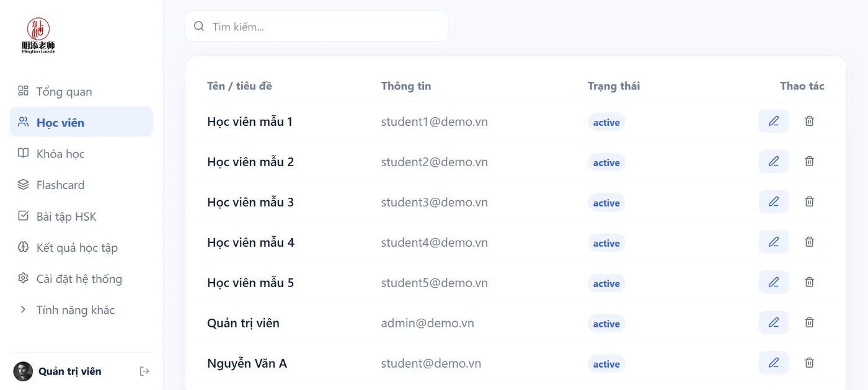This screenshot has width=868, height=390.
Task: Click the Flashcard layers icon
Action: pos(23,184)
